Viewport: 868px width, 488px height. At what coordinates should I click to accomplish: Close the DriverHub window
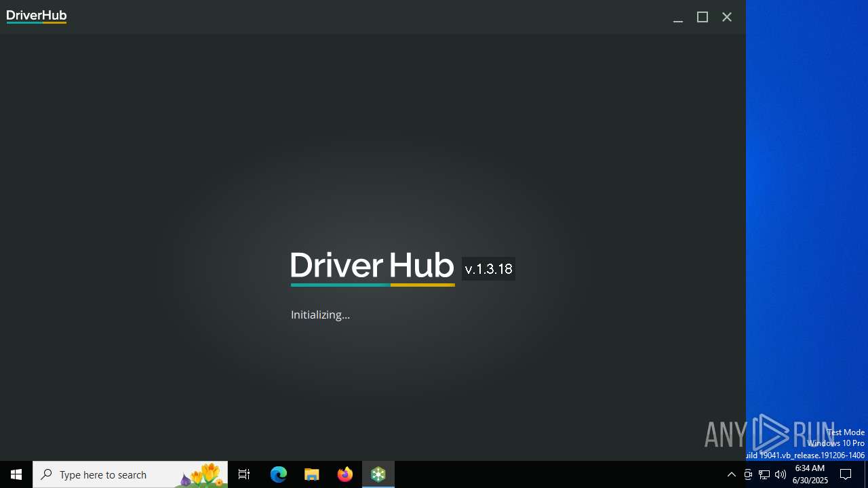click(x=727, y=18)
